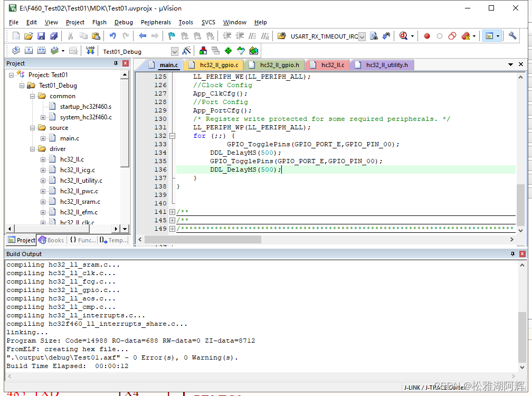Comment out selection with the toolbar icon
Viewport: 532px width, 396px height.
click(252, 36)
